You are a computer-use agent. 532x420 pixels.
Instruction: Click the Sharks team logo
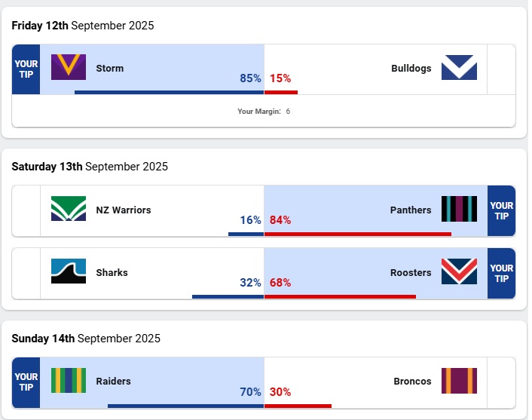[x=69, y=271]
